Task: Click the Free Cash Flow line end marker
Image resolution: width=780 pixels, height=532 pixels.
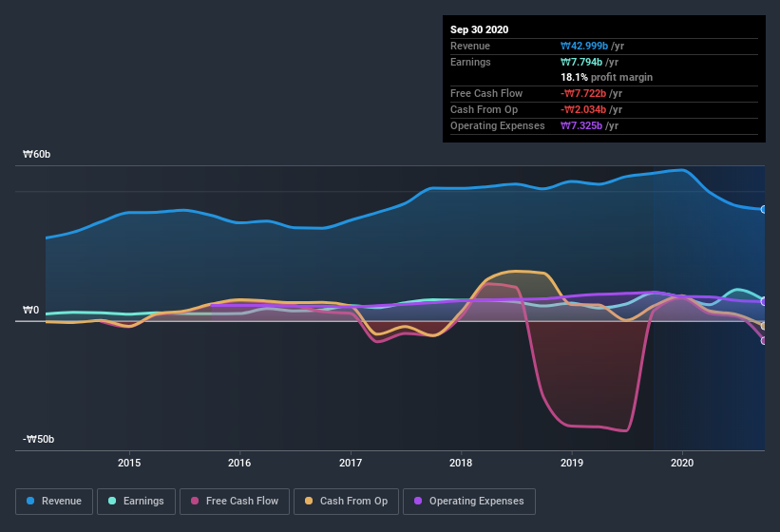Action: 764,340
